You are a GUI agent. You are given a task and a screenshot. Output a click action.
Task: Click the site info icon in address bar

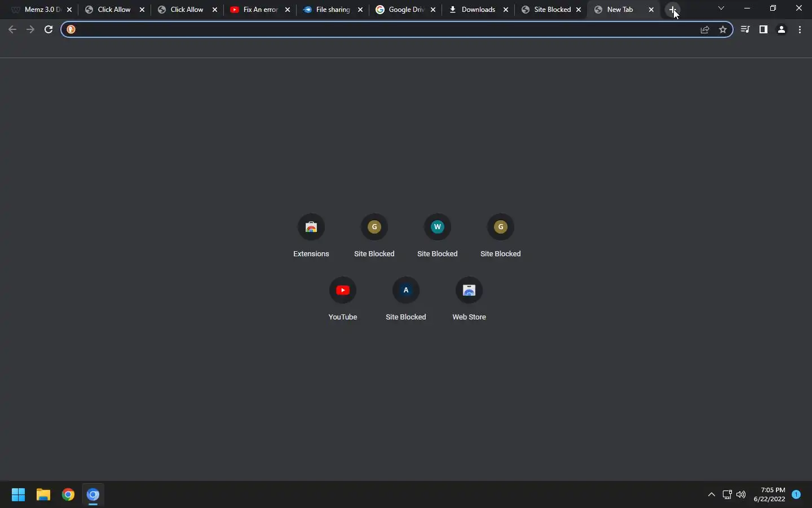(72, 29)
